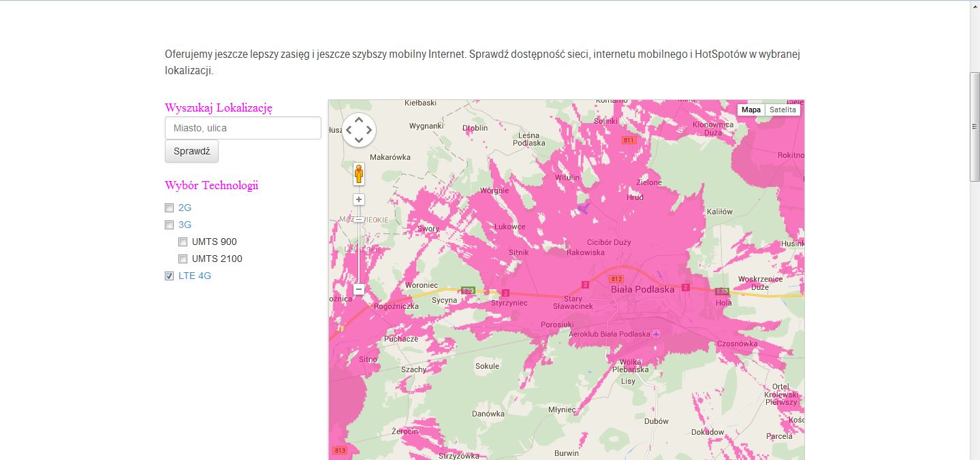980x460 pixels.
Task: Zoom in using the plus button
Action: click(x=359, y=199)
